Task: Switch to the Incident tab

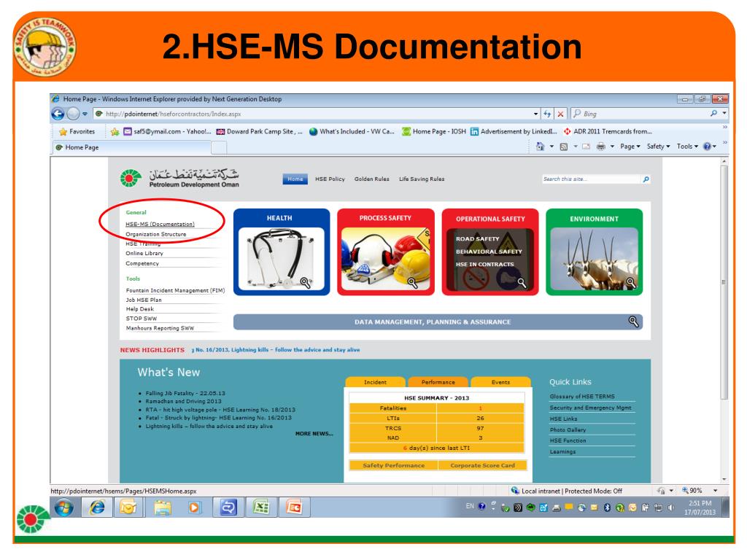Action: click(376, 382)
